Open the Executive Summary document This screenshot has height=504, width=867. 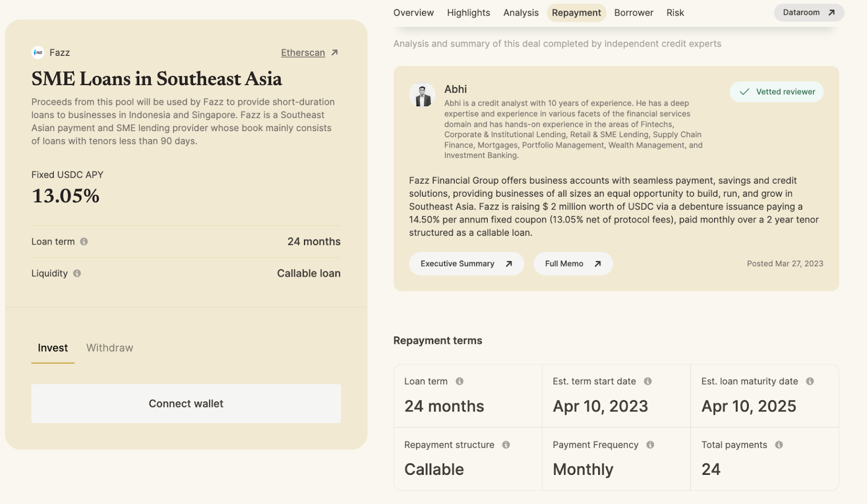tap(466, 264)
